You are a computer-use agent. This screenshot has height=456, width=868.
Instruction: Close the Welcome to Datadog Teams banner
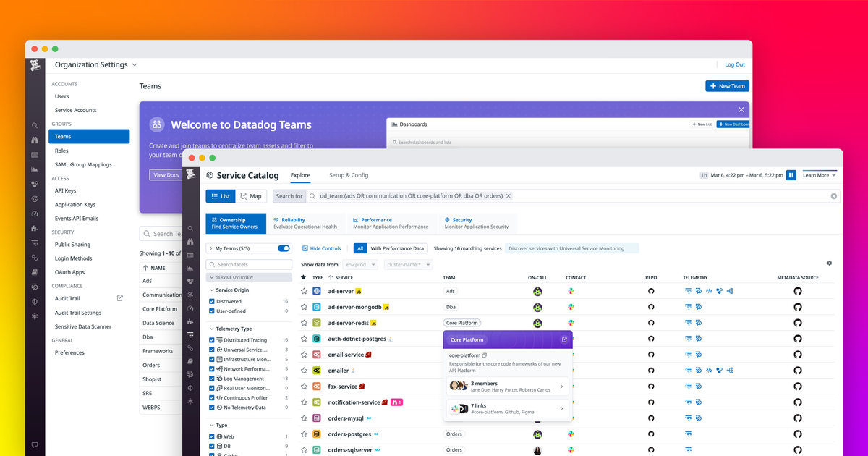741,110
